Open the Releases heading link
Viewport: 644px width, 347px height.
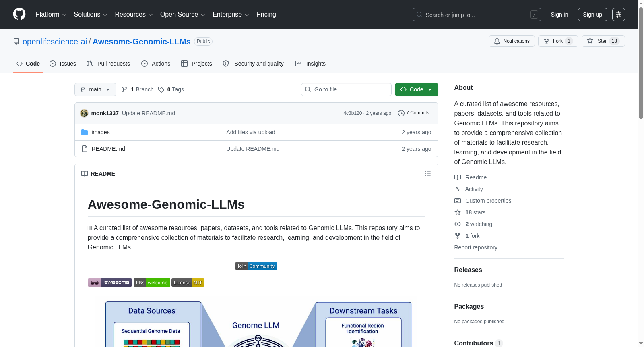[x=468, y=270]
